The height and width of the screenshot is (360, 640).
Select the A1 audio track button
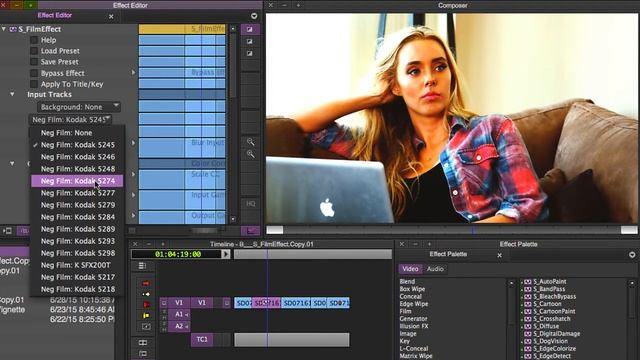[179, 315]
